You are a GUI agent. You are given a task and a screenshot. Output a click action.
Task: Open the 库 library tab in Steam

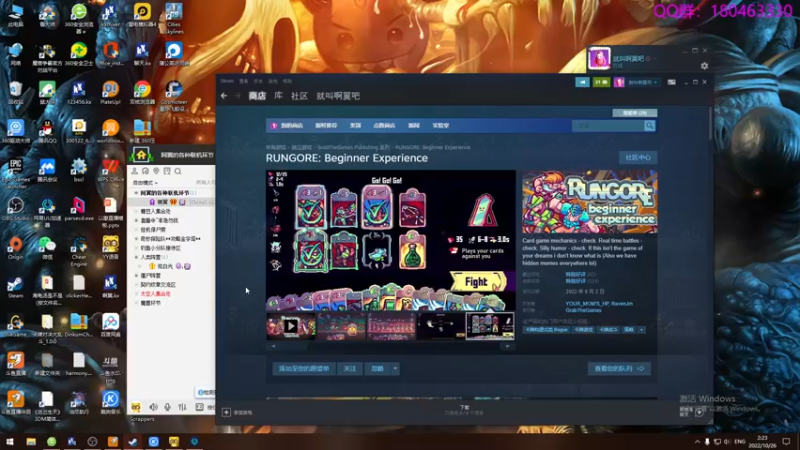point(278,96)
